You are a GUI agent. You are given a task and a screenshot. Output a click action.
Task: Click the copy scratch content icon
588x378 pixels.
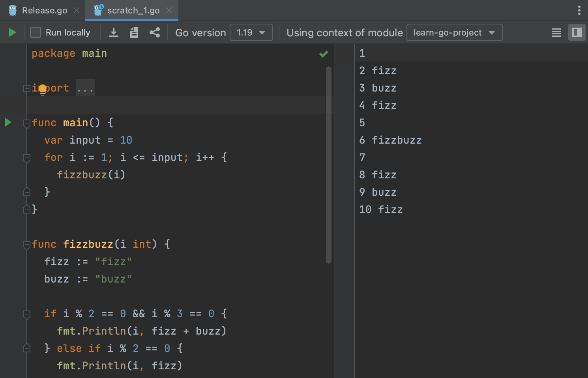coord(134,32)
